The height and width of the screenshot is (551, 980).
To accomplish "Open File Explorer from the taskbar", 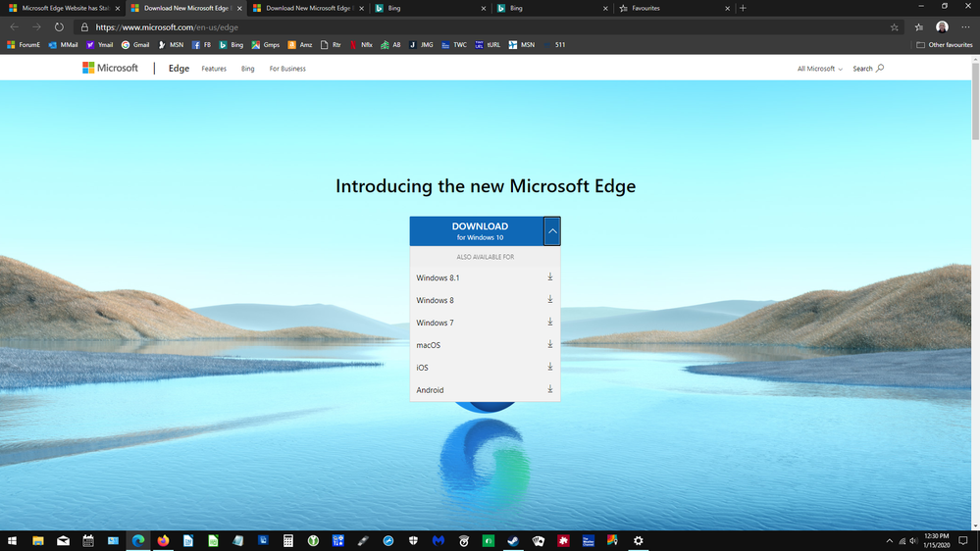I will 38,540.
